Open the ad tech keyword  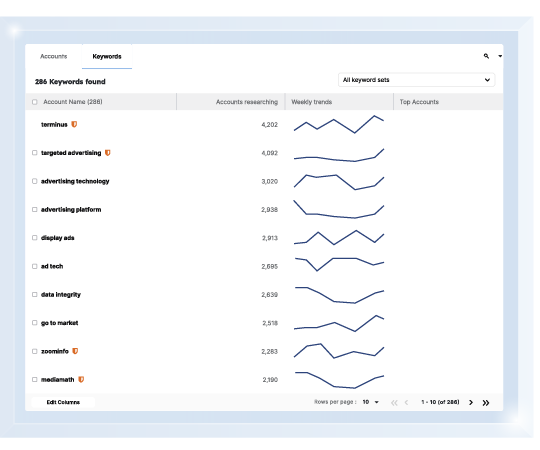(x=52, y=266)
